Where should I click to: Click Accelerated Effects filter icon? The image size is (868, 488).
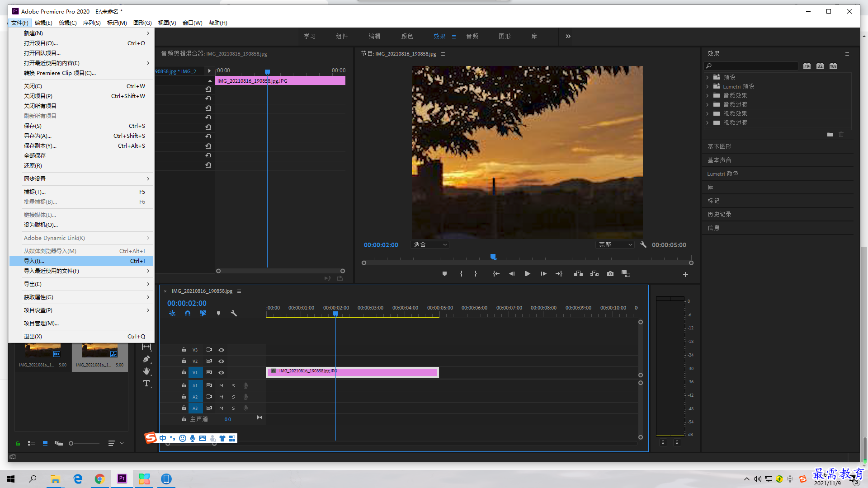807,66
